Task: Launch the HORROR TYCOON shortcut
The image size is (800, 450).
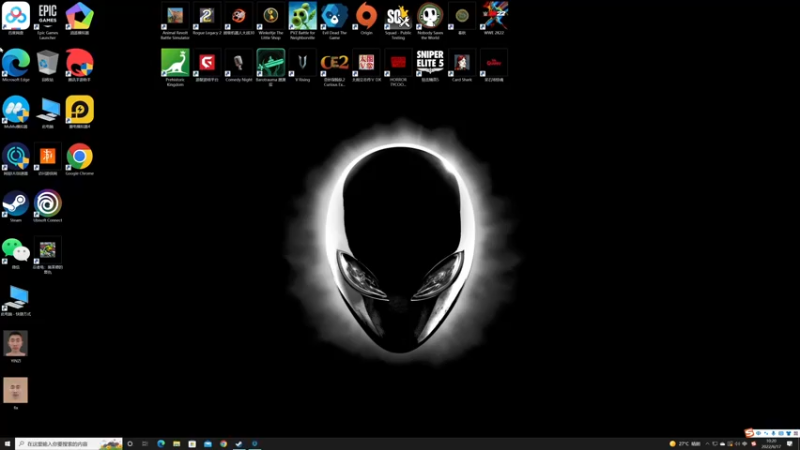Action: [398, 67]
